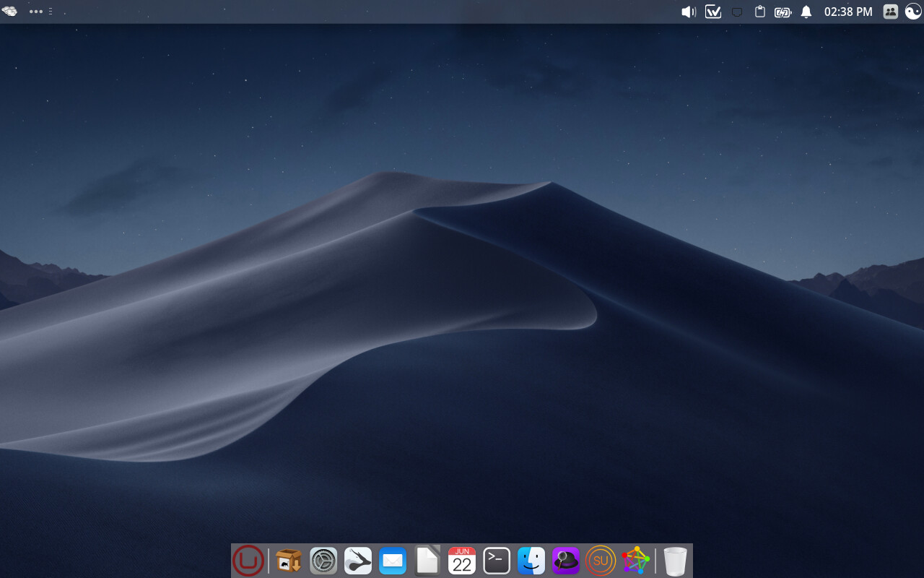This screenshot has width=924, height=578.
Task: Expand the hamburger menu at top-left
Action: point(49,12)
